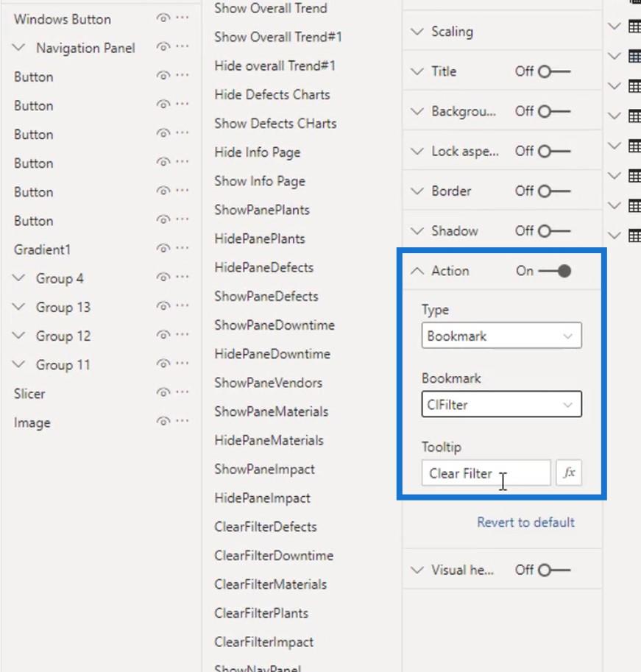Select ShowPanePlants bookmark
This screenshot has height=672, width=641.
click(262, 210)
